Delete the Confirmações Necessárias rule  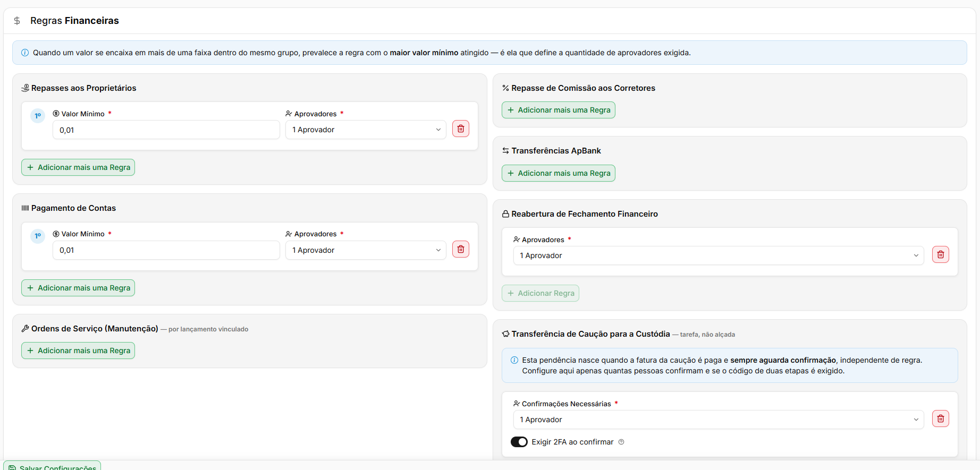point(941,419)
